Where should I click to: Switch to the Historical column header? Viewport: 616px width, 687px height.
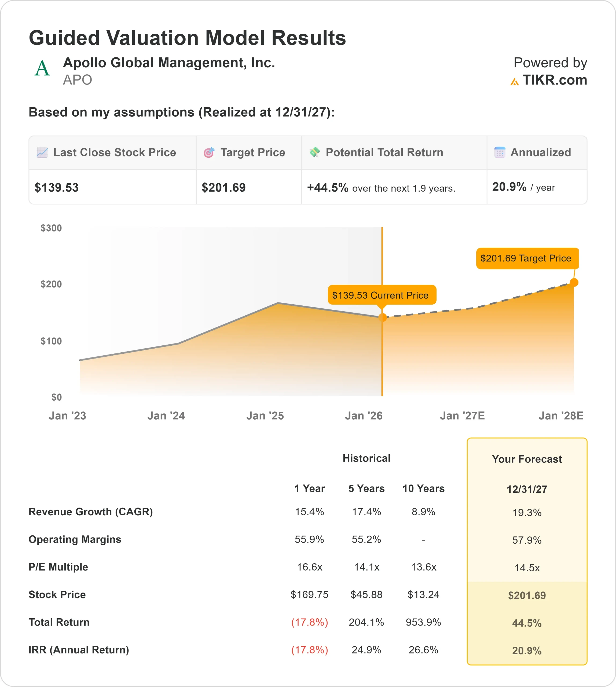click(x=366, y=458)
